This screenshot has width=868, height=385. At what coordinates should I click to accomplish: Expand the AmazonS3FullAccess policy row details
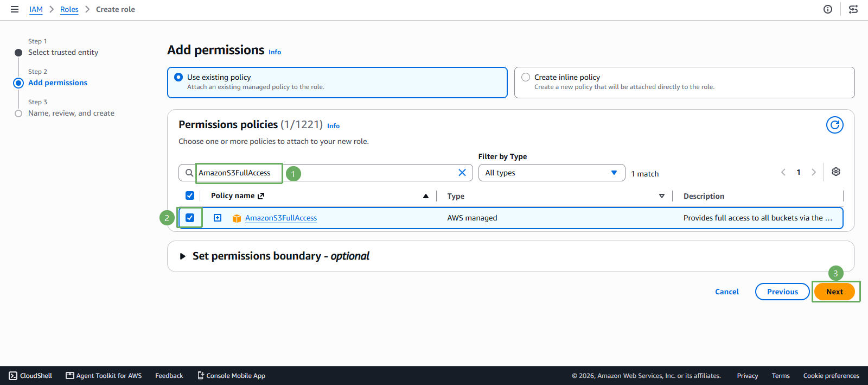(x=218, y=218)
